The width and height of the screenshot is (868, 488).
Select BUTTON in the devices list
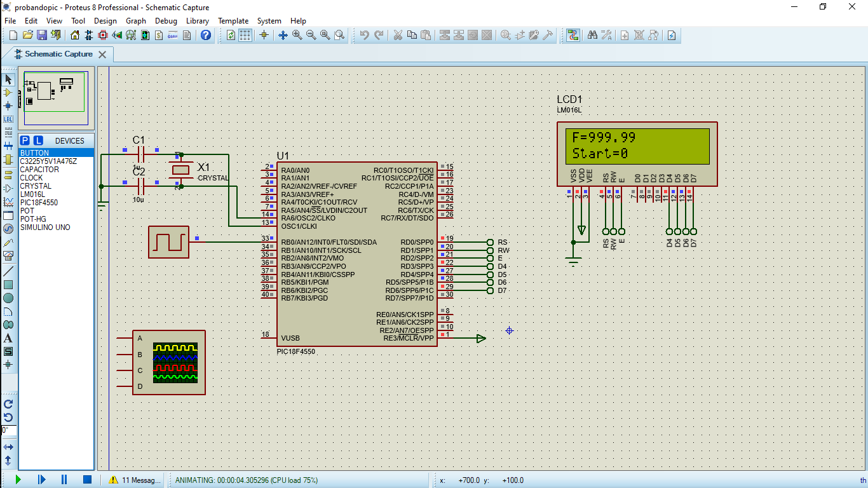(57, 153)
